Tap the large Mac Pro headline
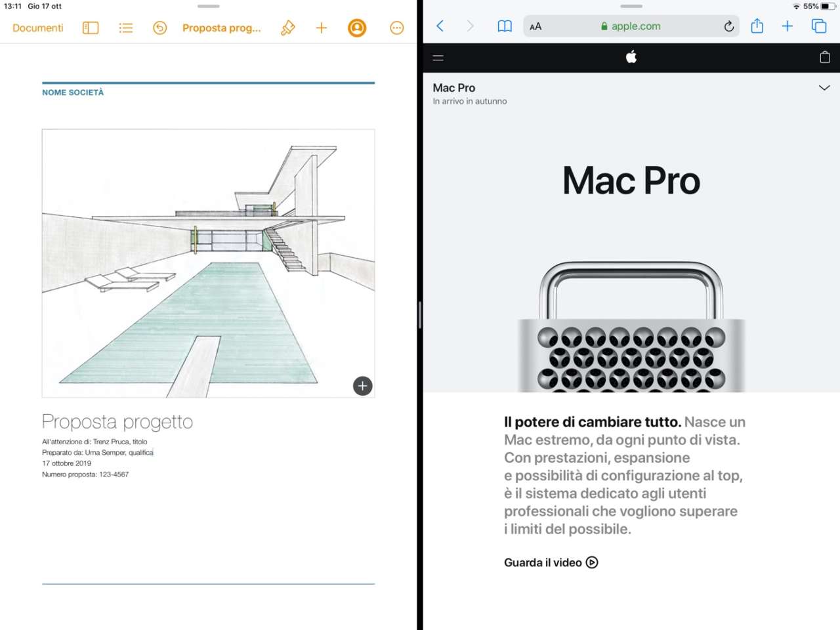The image size is (840, 630). 631,180
